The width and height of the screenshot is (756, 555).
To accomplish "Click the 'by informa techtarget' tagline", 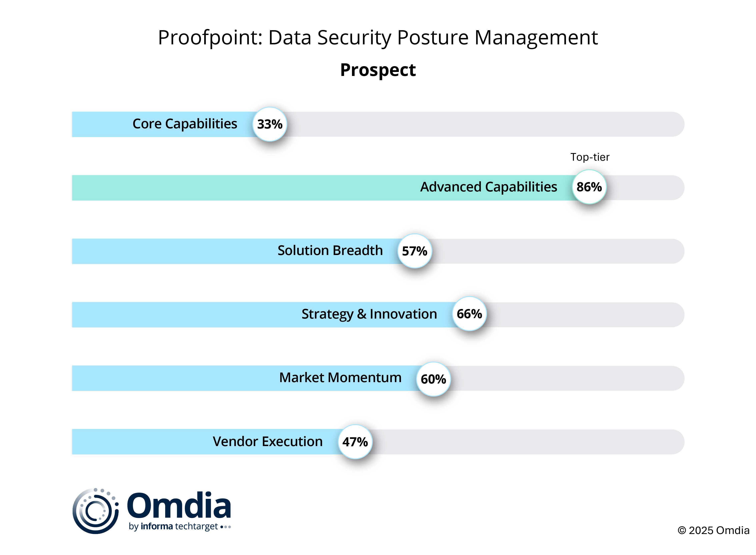I will tap(173, 526).
